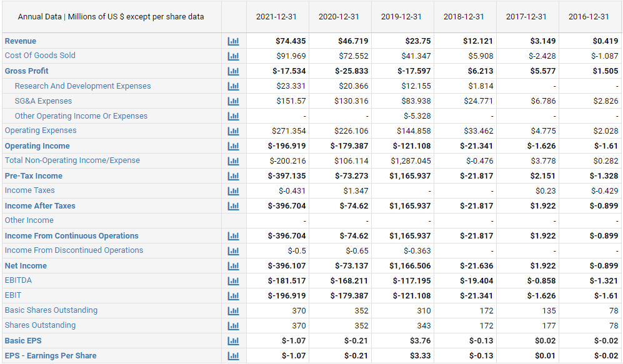
Task: Click the 2016-12-31 column header
Action: (x=589, y=17)
